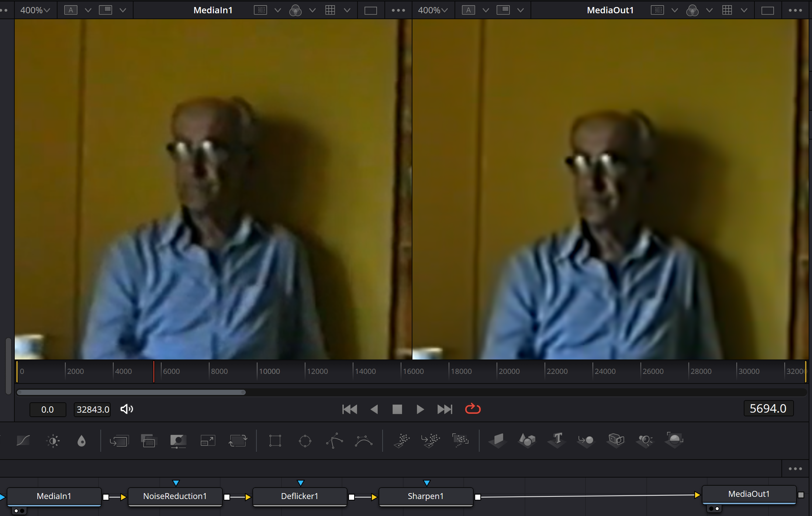Toggle single viewer layout on MediaOut1 viewer

click(767, 10)
